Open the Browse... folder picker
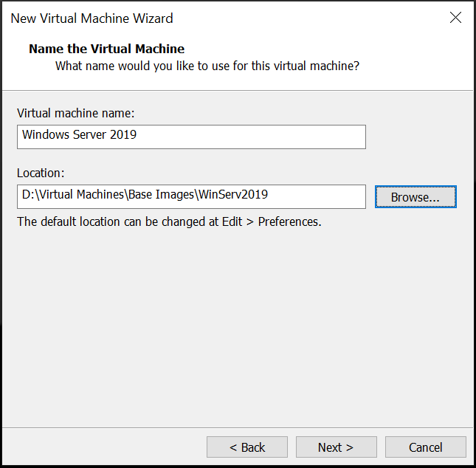Image resolution: width=476 pixels, height=468 pixels. (x=415, y=197)
